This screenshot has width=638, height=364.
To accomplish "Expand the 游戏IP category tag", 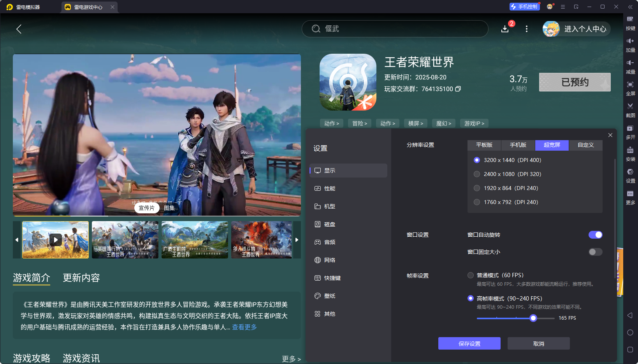I will tap(474, 123).
